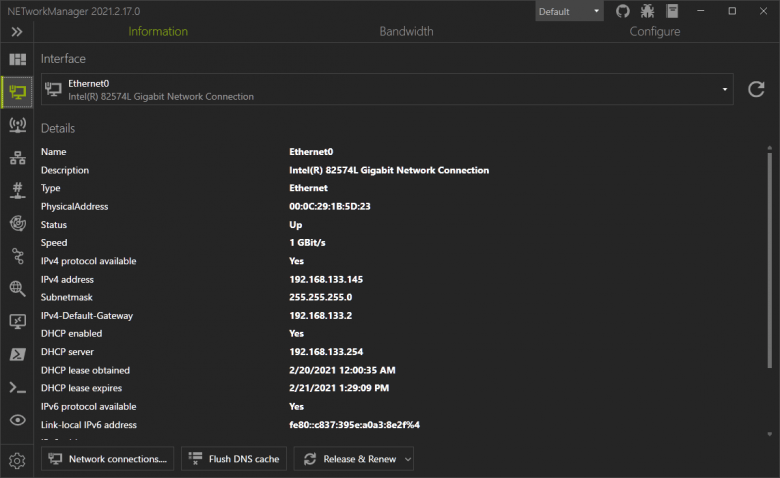Refresh the interface list
The height and width of the screenshot is (478, 780).
tap(756, 89)
